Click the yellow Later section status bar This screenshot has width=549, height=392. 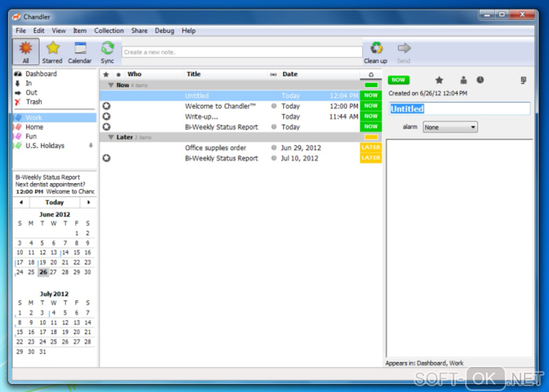pos(371,137)
